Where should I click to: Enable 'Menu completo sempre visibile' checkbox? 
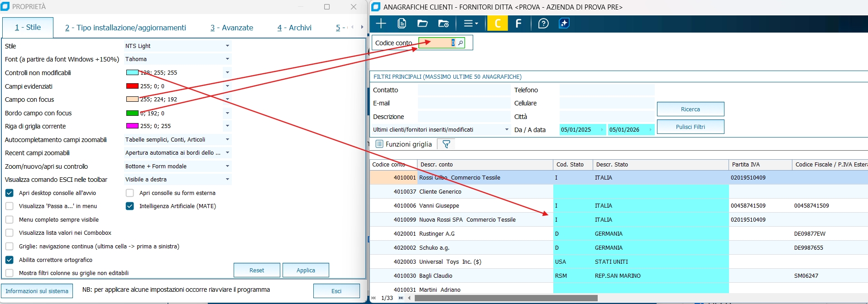pyautogui.click(x=10, y=220)
